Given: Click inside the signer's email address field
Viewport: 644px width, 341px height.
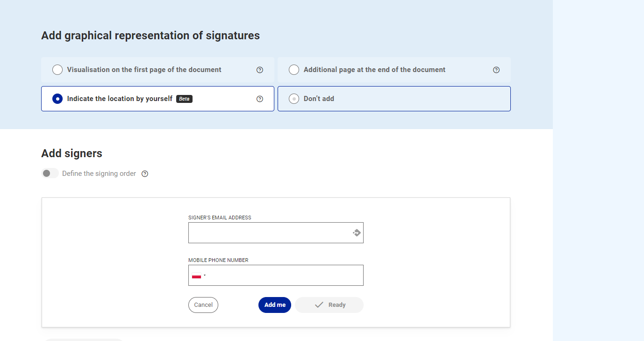Looking at the screenshot, I should coord(271,232).
